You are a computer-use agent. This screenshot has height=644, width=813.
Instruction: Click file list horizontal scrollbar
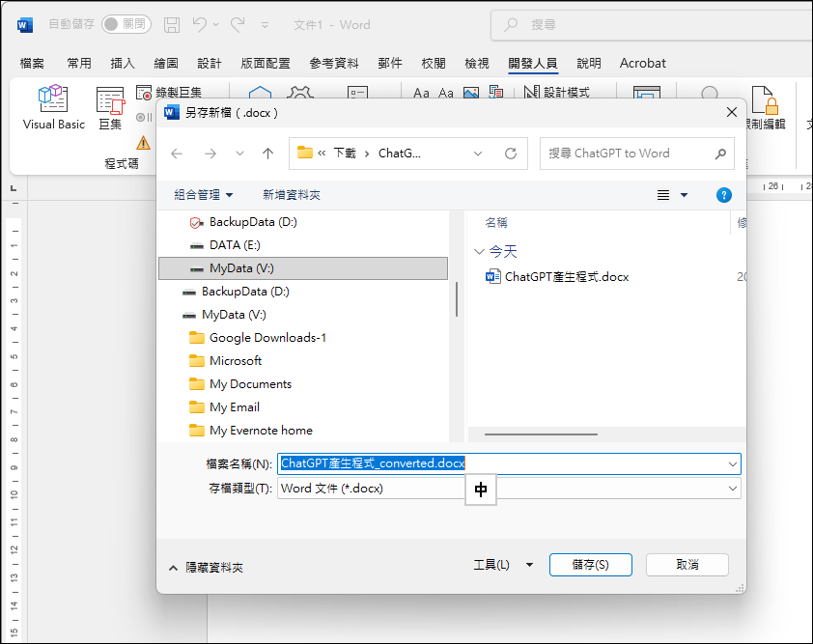(541, 434)
